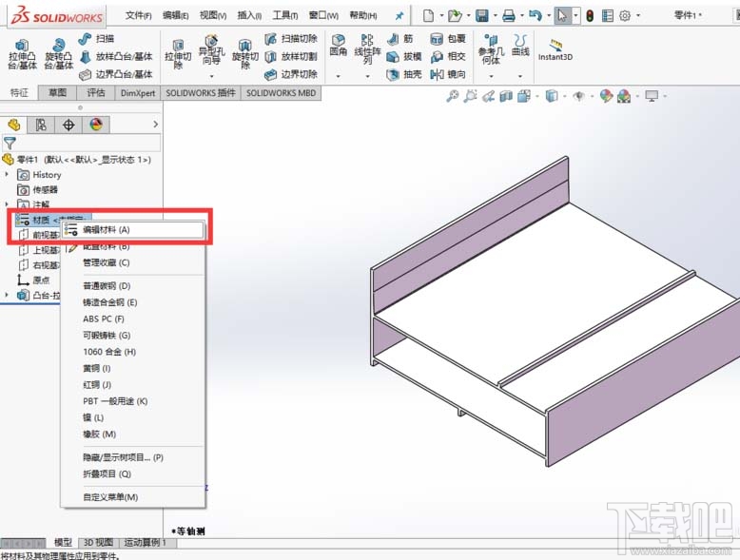Image resolution: width=740 pixels, height=560 pixels.
Task: Open the 插入(I) menu
Action: [249, 15]
